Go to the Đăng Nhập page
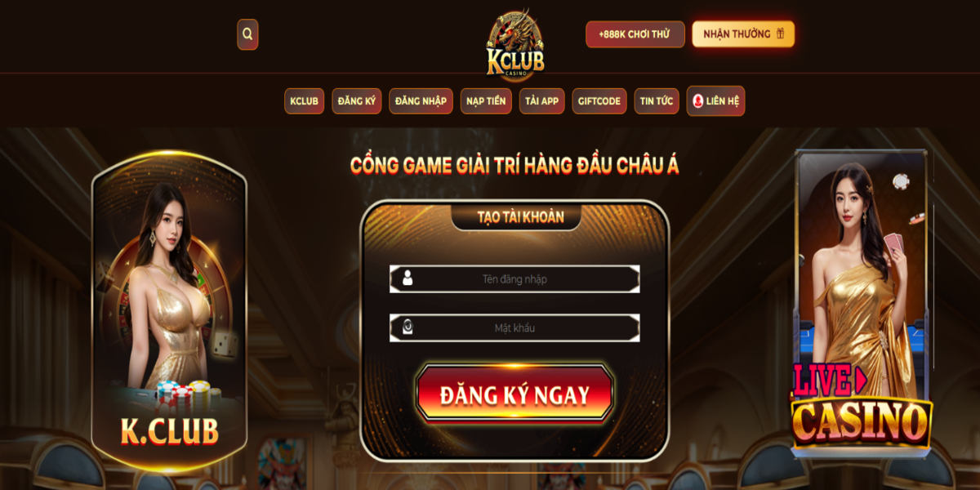This screenshot has width=980, height=490. point(421,101)
